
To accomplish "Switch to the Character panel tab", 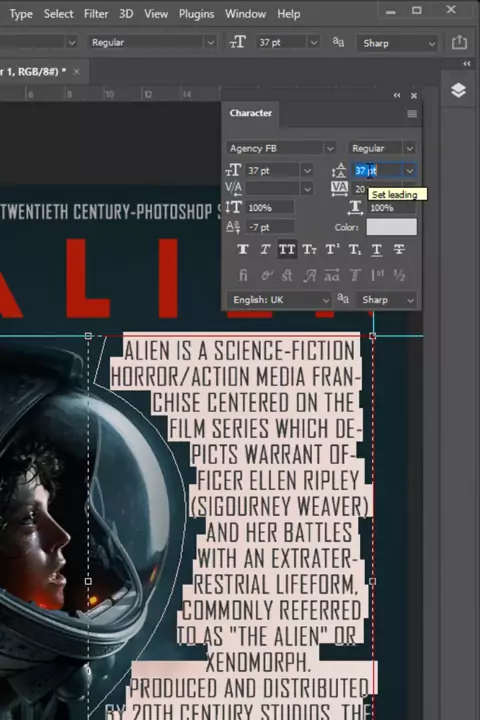I will 251,113.
